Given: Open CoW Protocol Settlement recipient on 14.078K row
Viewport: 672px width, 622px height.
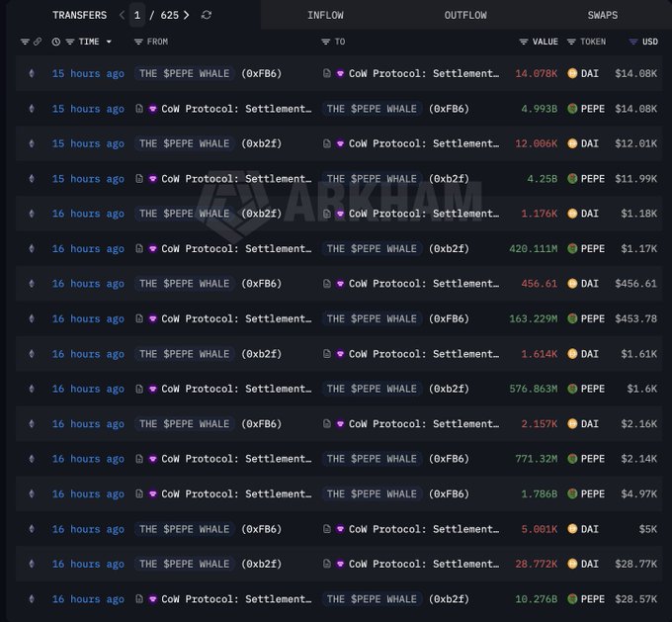Looking at the screenshot, I should 423,73.
